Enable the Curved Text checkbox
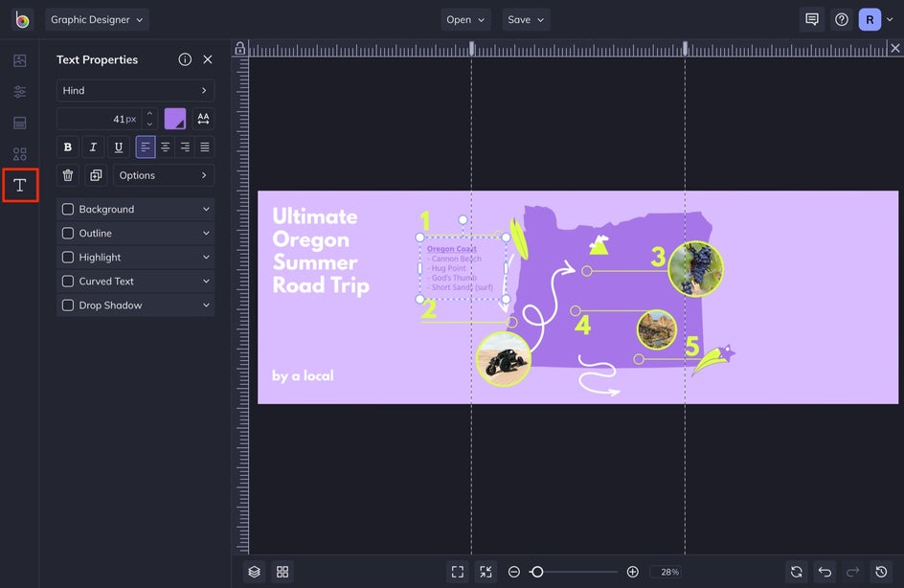This screenshot has width=904, height=588. (68, 282)
